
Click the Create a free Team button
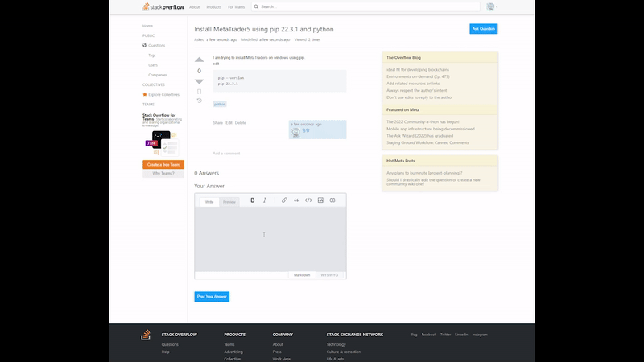(163, 165)
